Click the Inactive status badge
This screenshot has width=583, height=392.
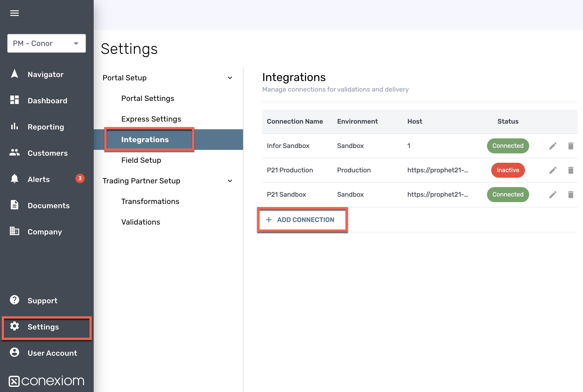tap(508, 170)
